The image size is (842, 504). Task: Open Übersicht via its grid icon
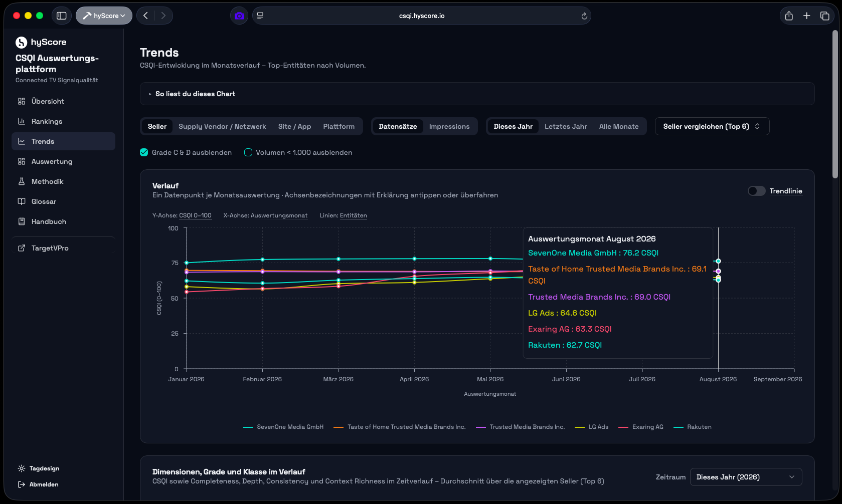click(x=22, y=101)
